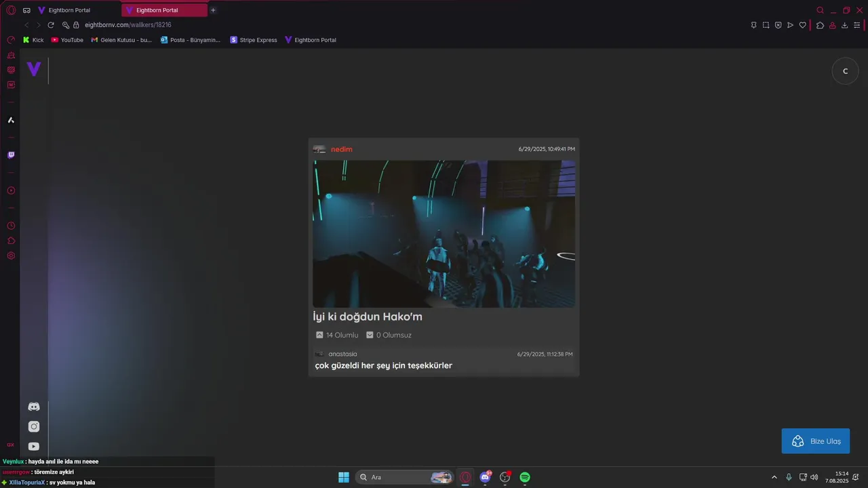Open the ad blocker shield icon
Viewport: 868px width, 488px height.
778,25
